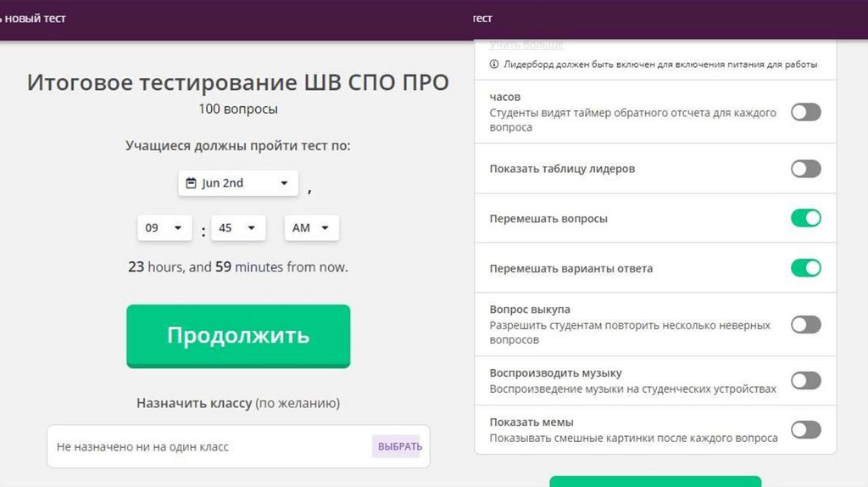Switch off Перемешать варианты ответа
The width and height of the screenshot is (868, 487).
[805, 267]
